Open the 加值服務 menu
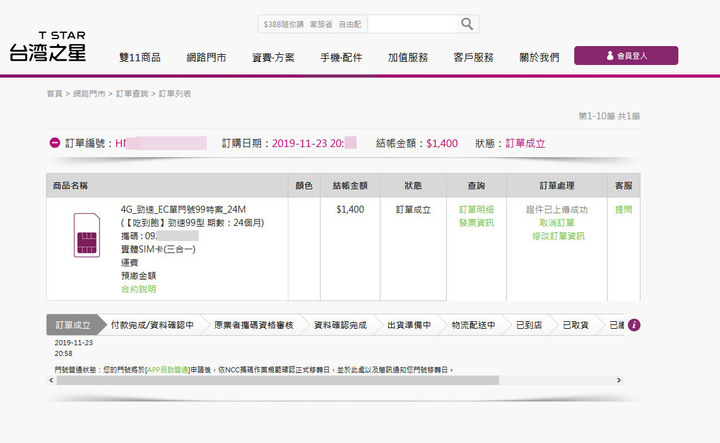This screenshot has width=720, height=443. pyautogui.click(x=408, y=57)
